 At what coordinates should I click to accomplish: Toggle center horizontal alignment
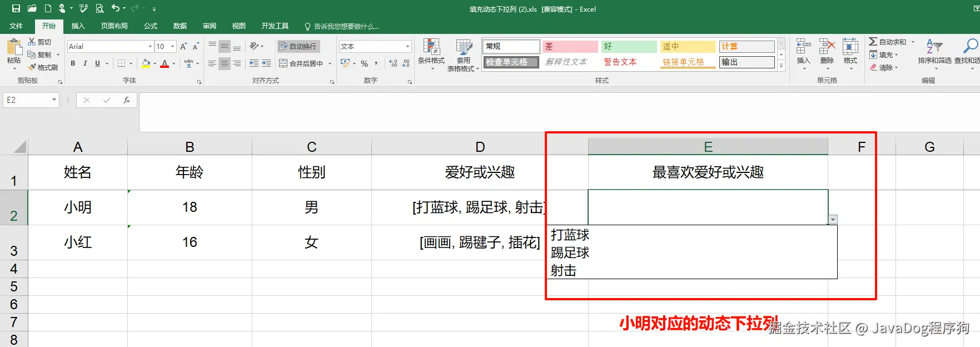tap(225, 64)
